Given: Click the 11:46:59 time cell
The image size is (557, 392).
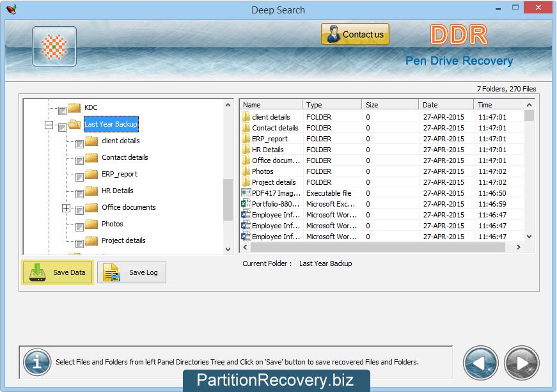Looking at the screenshot, I should (492, 204).
